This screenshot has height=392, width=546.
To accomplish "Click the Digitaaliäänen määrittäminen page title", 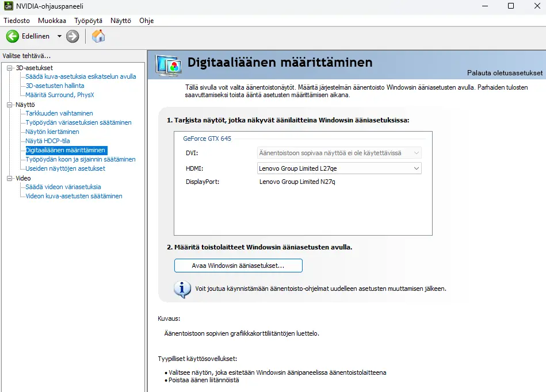I will (x=280, y=62).
